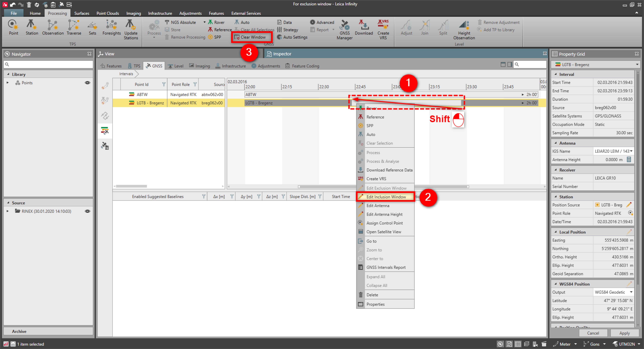
Task: Open the Traverse tool
Action: pos(74,27)
